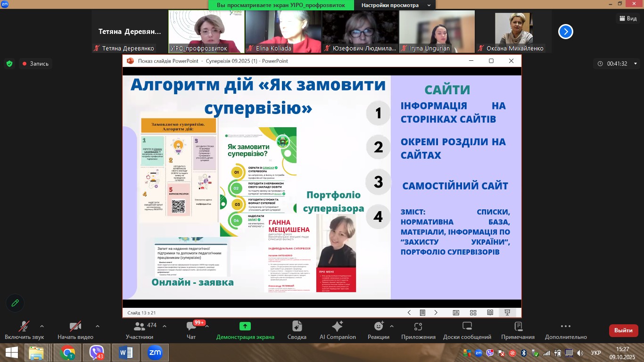Click the red Выйти leave button
644x362 pixels.
coord(623,330)
